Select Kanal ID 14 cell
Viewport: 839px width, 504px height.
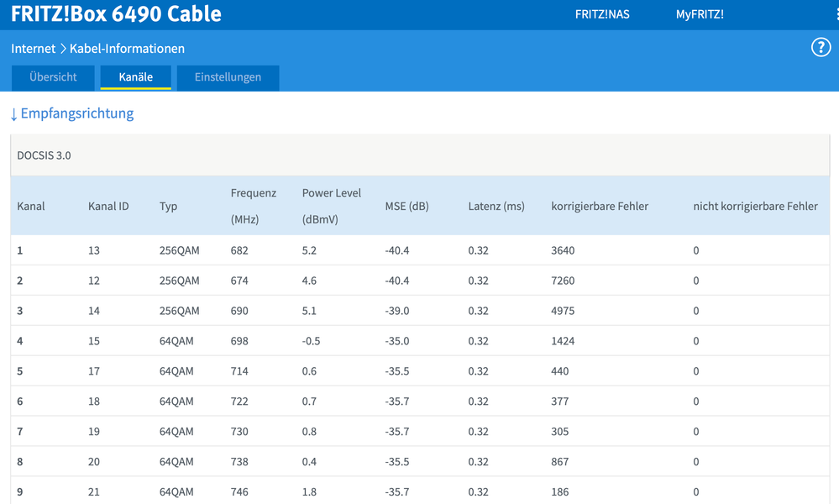[x=93, y=311]
